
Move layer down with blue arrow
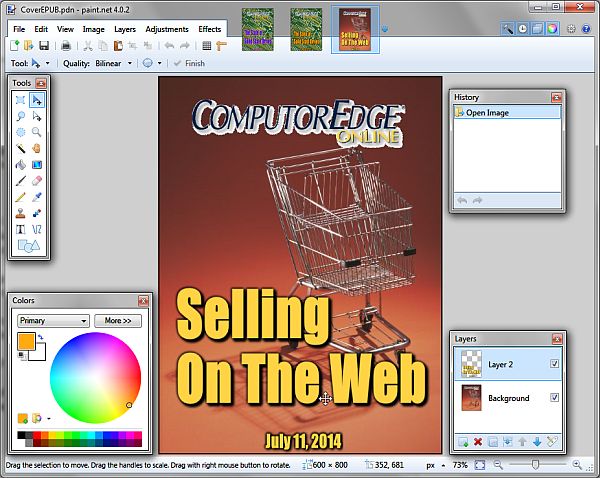[537, 442]
